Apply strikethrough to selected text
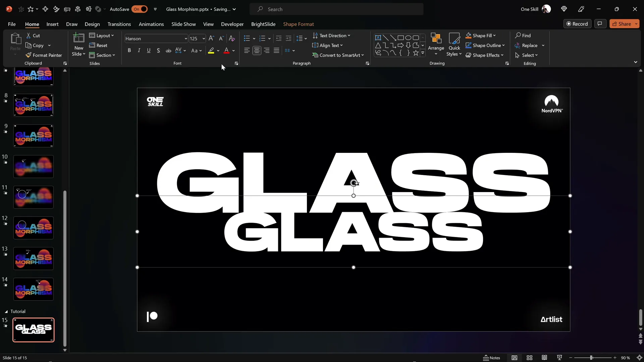The width and height of the screenshot is (644, 362). 168,50
